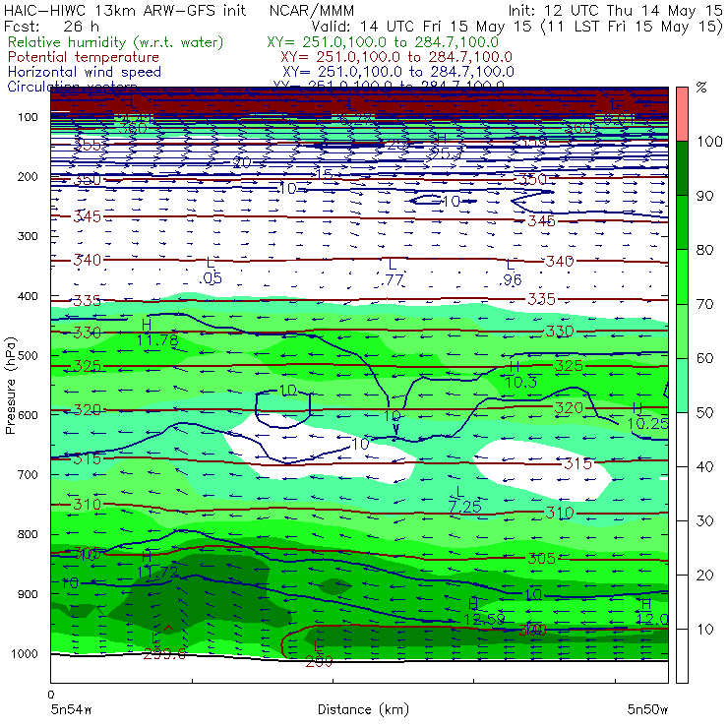Click the green XY coordinate range text
This screenshot has height=728, width=728.
383,42
